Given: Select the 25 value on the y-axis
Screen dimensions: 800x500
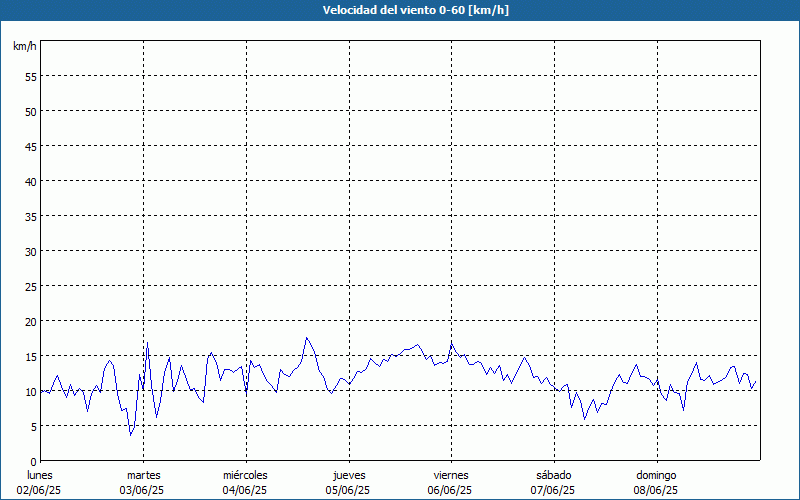Looking at the screenshot, I should (x=31, y=287).
